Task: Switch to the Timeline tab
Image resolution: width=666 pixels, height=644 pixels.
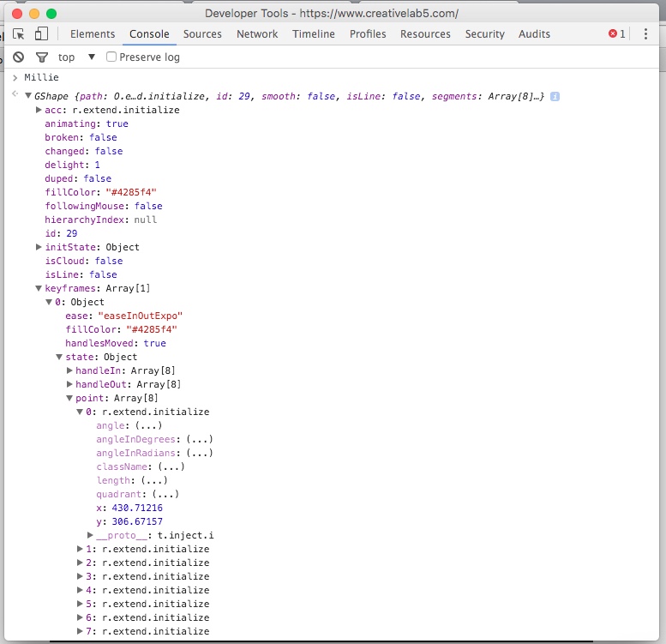Action: [314, 34]
